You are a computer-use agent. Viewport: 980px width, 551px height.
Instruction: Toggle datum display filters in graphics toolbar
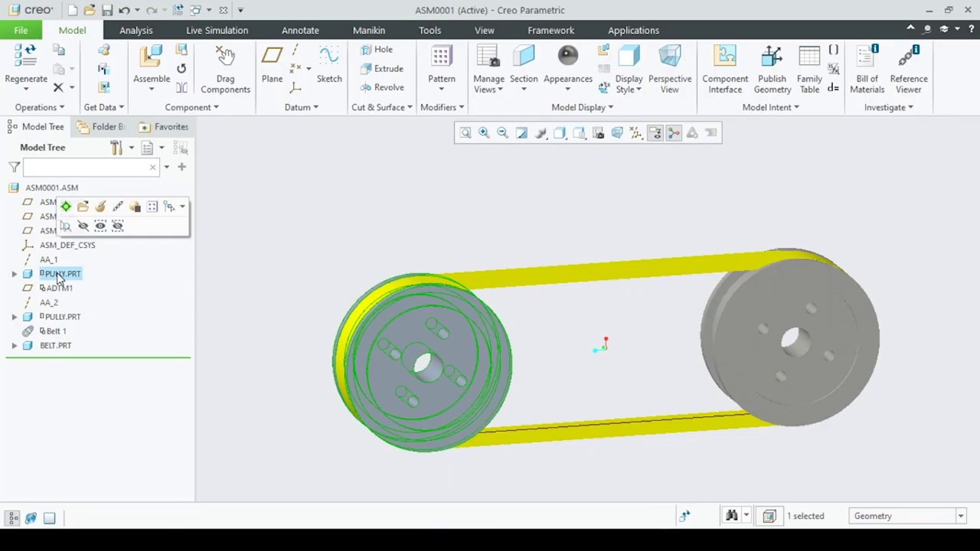[635, 133]
